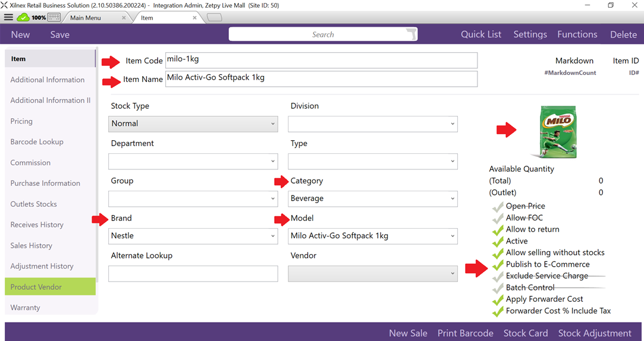This screenshot has height=341, width=644.
Task: Toggle Allow selling without stocks
Action: point(498,252)
